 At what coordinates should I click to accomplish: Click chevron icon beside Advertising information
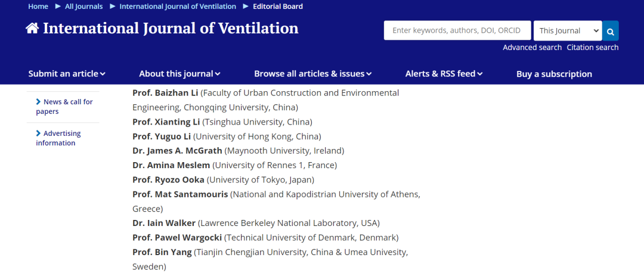(39, 134)
